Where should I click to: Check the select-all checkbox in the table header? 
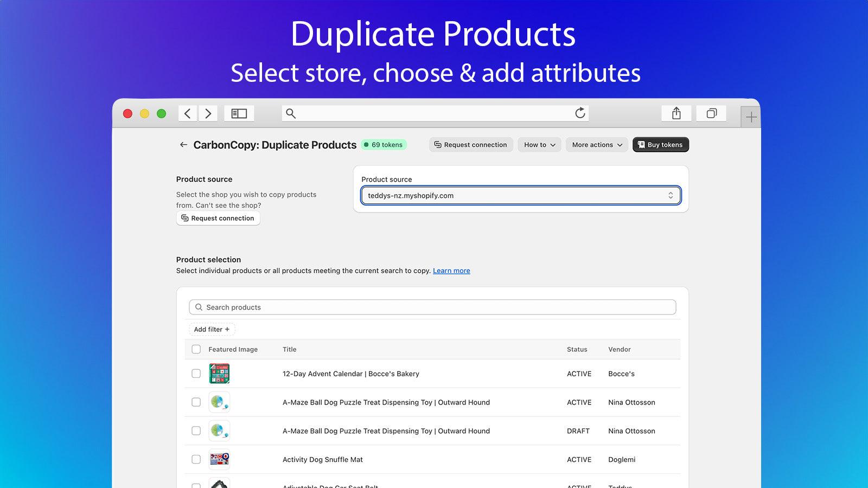pos(196,349)
